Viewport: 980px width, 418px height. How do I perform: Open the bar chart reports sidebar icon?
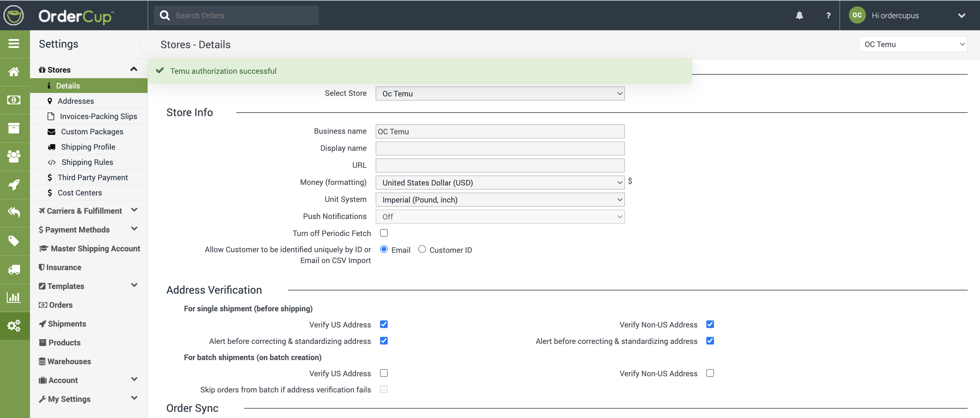pos(14,297)
